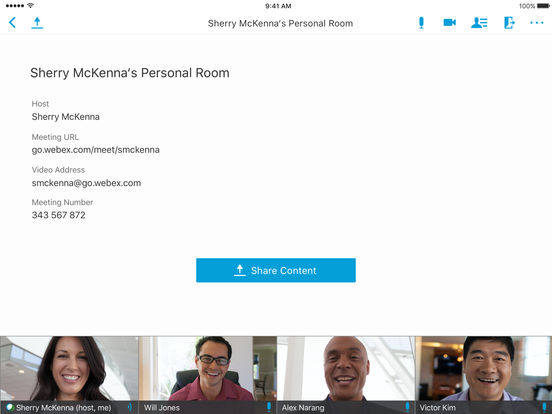Image resolution: width=552 pixels, height=414 pixels.
Task: Tap the microphone icon beside Alex Narang
Action: click(x=407, y=407)
